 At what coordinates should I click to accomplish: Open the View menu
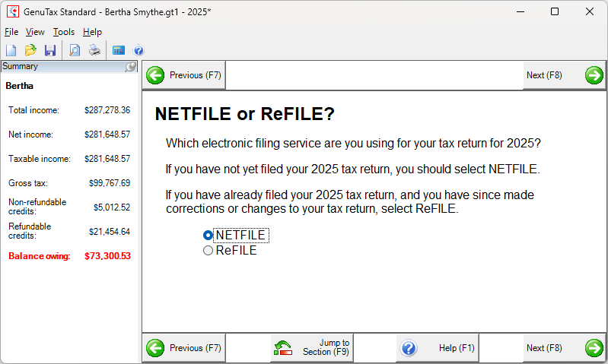[x=35, y=32]
